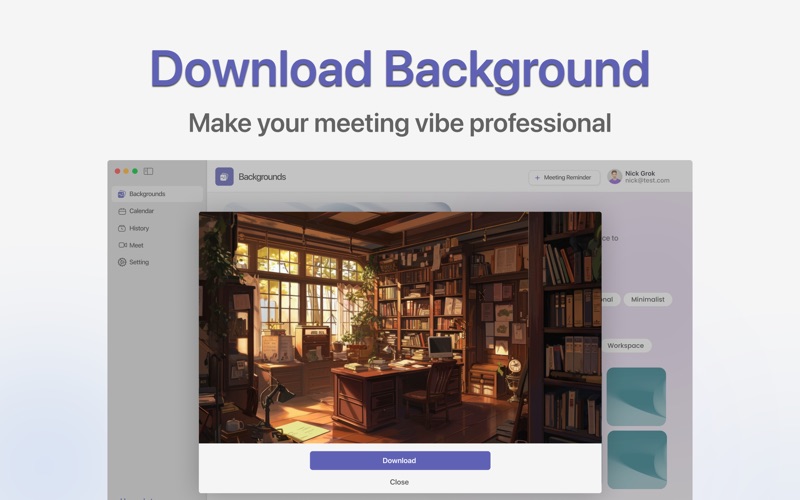Click the Download button
The width and height of the screenshot is (800, 500).
pyautogui.click(x=400, y=460)
